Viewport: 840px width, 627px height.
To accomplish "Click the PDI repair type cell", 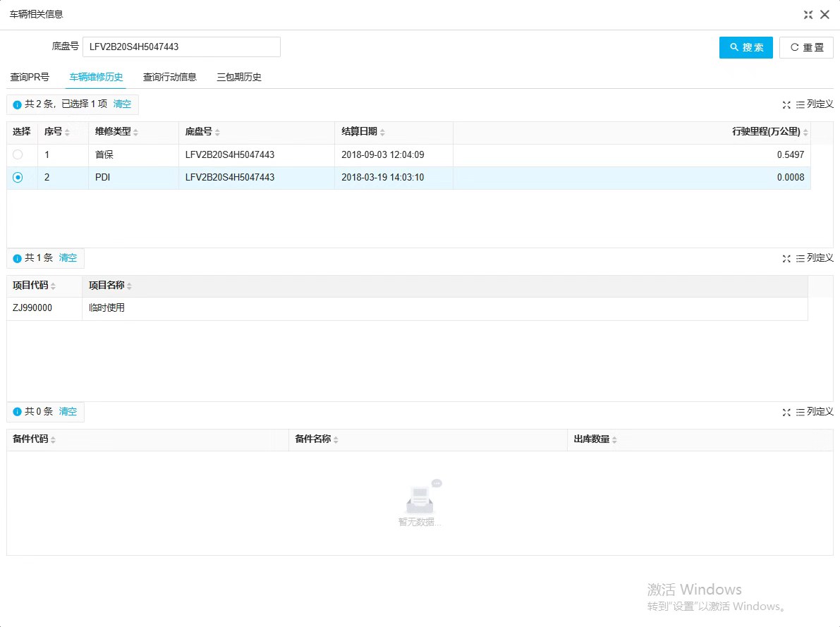I will coord(133,178).
